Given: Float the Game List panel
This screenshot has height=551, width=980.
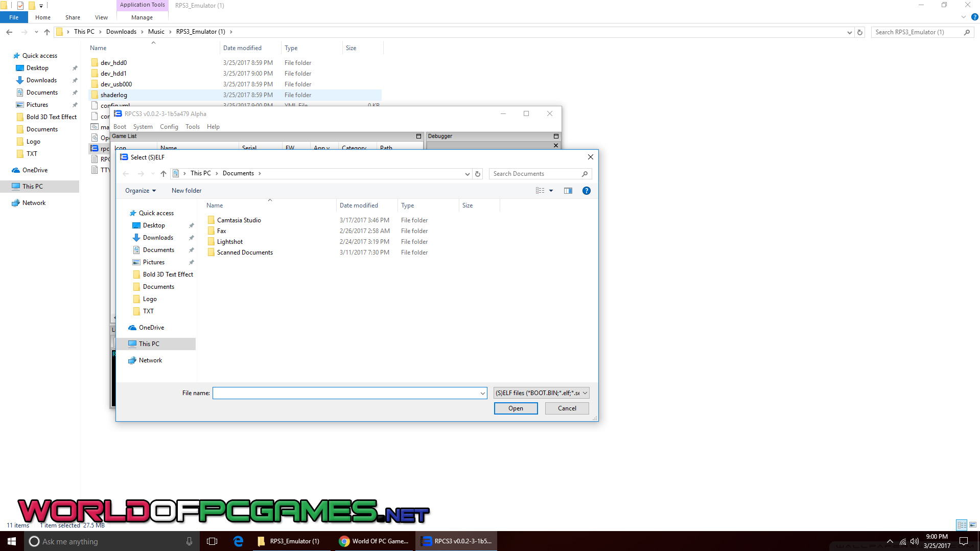Looking at the screenshot, I should click(x=418, y=136).
